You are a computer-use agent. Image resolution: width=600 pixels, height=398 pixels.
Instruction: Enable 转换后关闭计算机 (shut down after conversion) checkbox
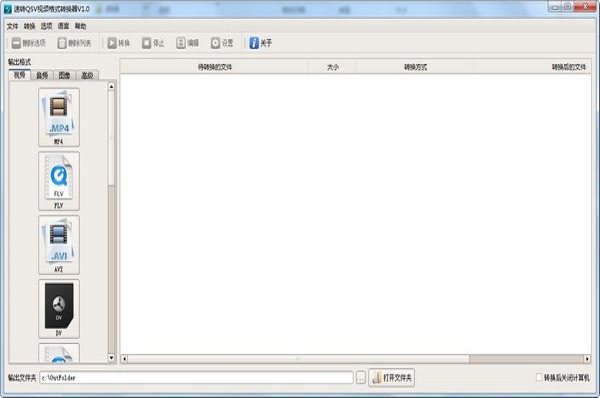point(539,377)
